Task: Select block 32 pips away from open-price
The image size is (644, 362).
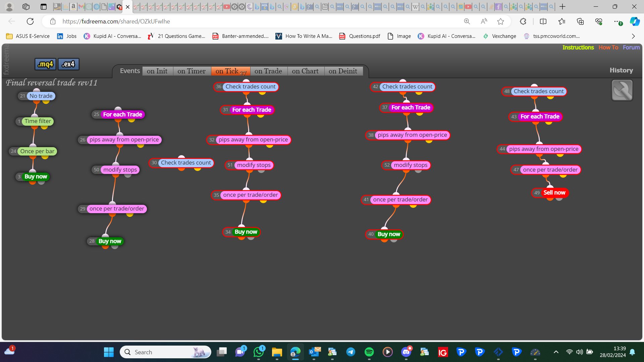Action: (x=249, y=140)
